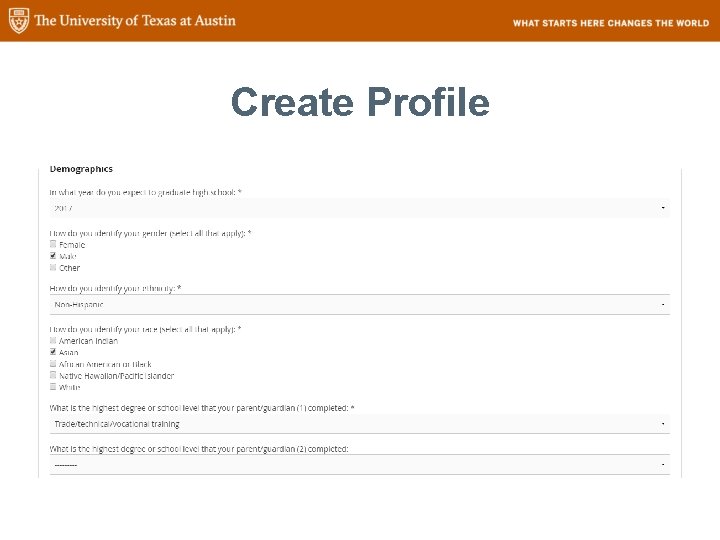720x540 pixels.
Task: Click the Demographics section heading
Action: pos(81,169)
